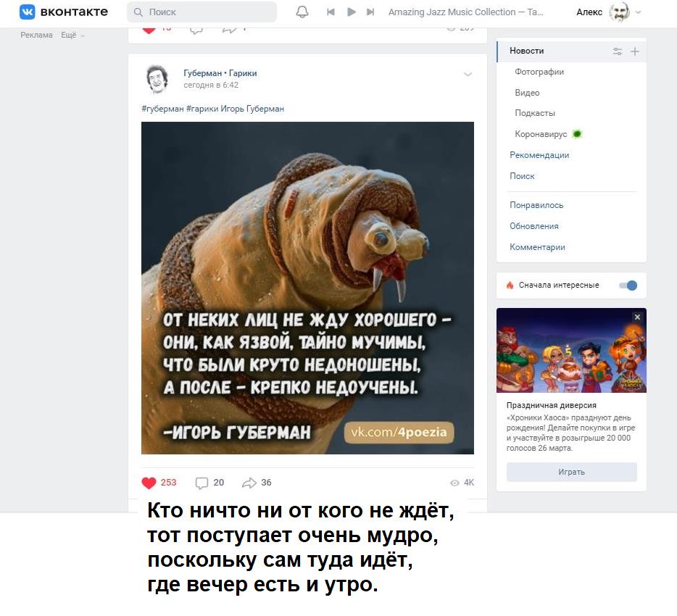
Task: Expand the Ещё footer menu
Action: (x=72, y=35)
